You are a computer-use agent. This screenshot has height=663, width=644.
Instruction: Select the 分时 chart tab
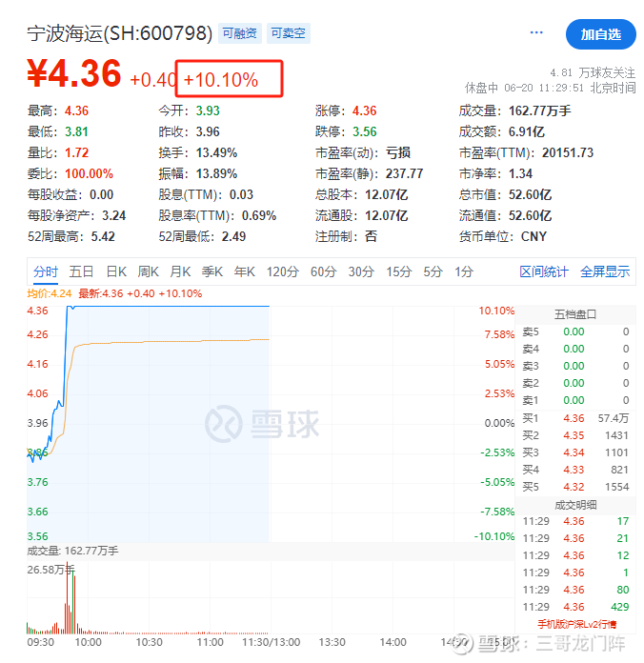(46, 271)
